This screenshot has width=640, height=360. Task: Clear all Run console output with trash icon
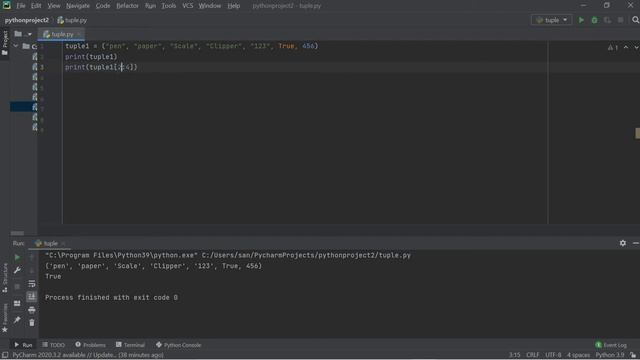pyautogui.click(x=31, y=322)
